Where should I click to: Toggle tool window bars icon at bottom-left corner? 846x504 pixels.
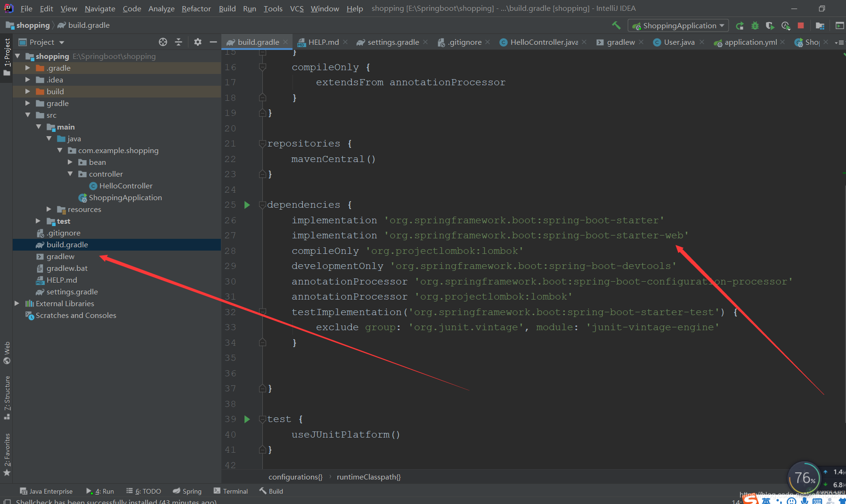click(7, 501)
